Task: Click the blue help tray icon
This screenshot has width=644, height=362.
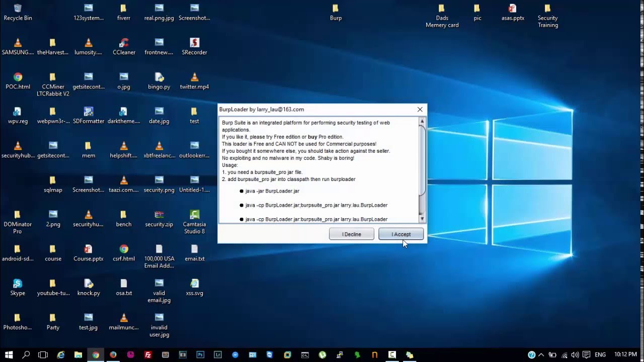Action: [x=531, y=354]
